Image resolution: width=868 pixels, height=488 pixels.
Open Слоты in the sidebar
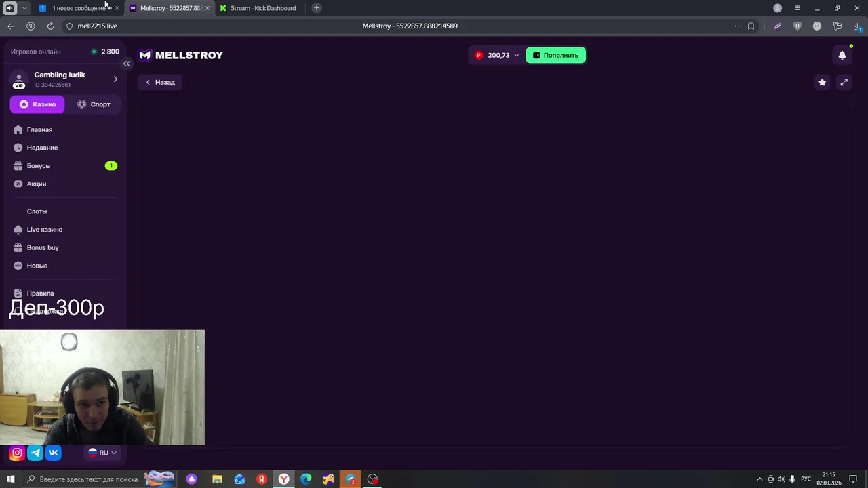click(37, 211)
